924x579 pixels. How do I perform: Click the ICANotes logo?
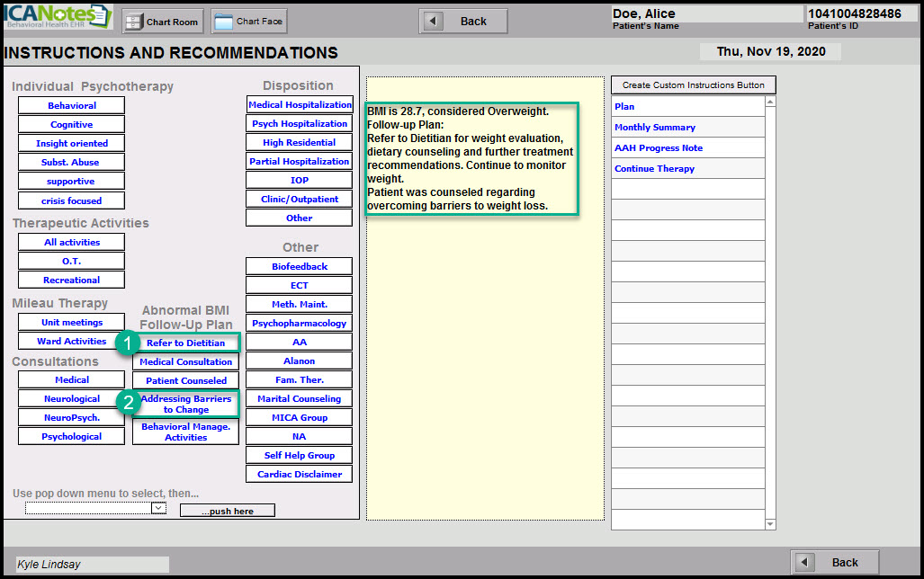pos(57,16)
